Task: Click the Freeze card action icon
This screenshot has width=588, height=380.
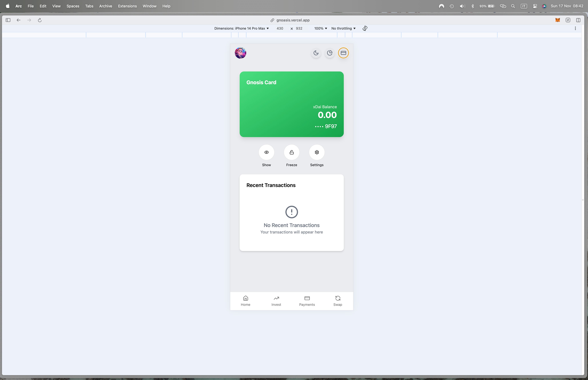Action: click(x=291, y=152)
